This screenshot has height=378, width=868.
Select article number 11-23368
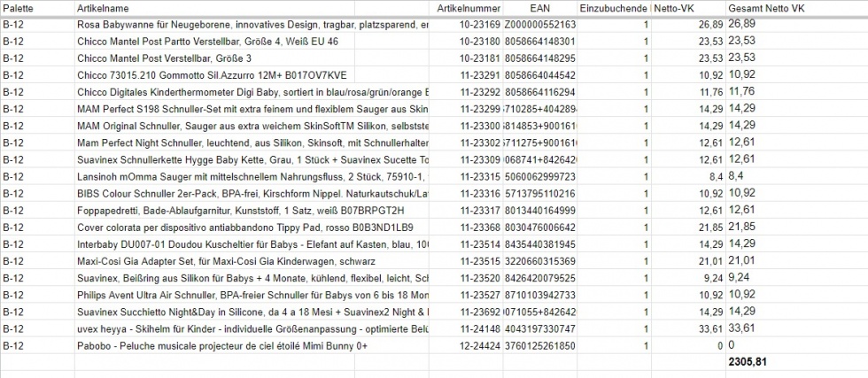point(468,228)
